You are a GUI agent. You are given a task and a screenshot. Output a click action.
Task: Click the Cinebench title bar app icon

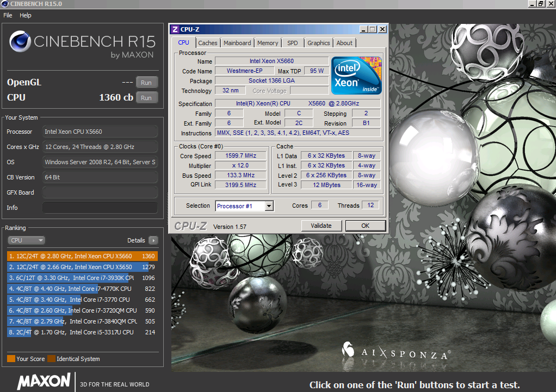tap(4, 4)
